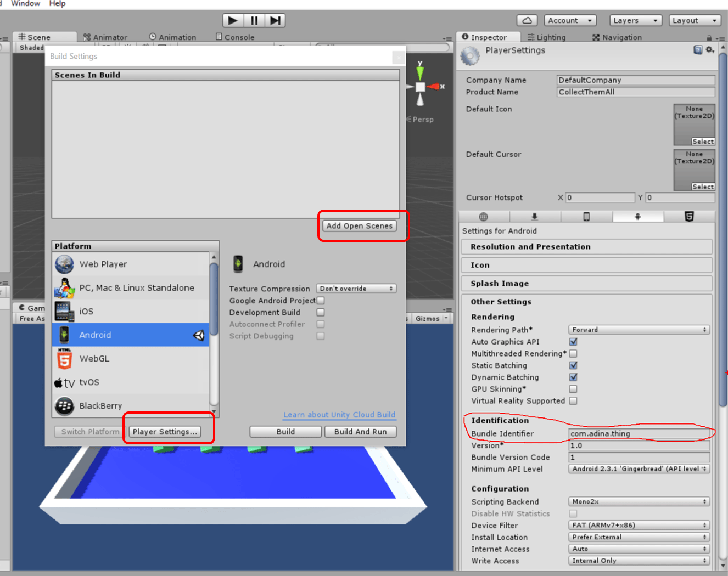Viewport: 728px width, 576px height.
Task: Select the Web Player platform
Action: point(131,264)
